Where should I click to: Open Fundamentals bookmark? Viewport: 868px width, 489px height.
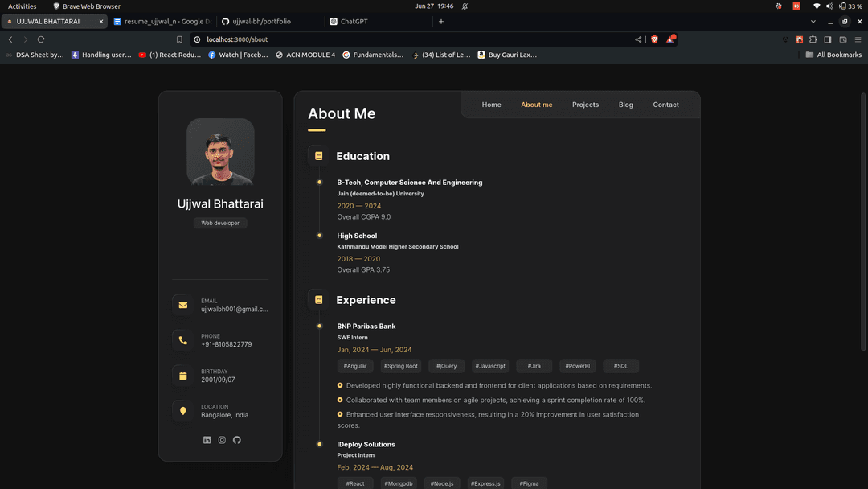tap(373, 55)
